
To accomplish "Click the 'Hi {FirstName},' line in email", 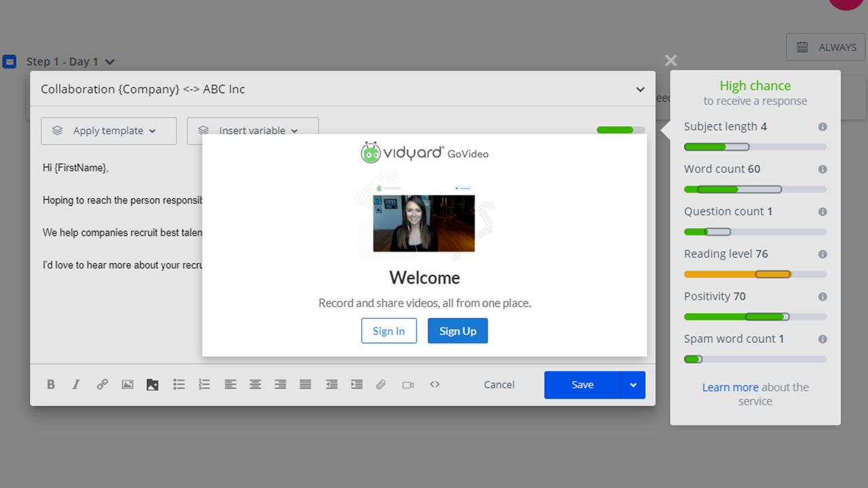I will pos(75,167).
